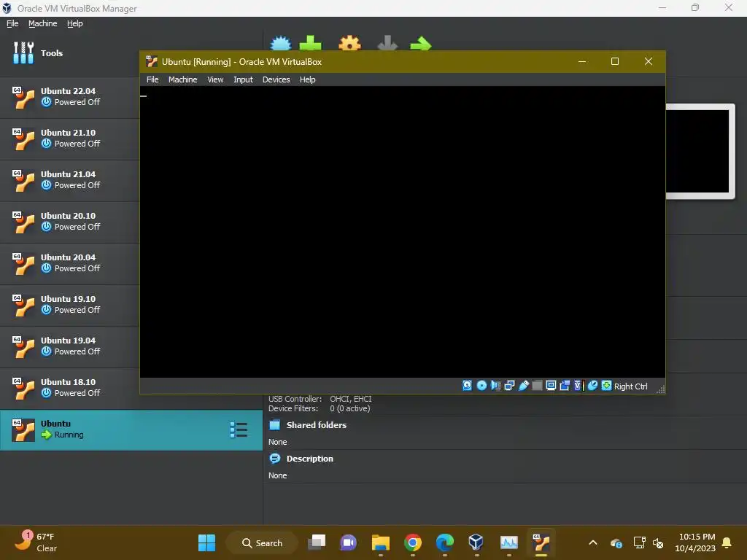Open the clock showing 10:15 PM
Screen dimensions: 747x560
[695, 542]
